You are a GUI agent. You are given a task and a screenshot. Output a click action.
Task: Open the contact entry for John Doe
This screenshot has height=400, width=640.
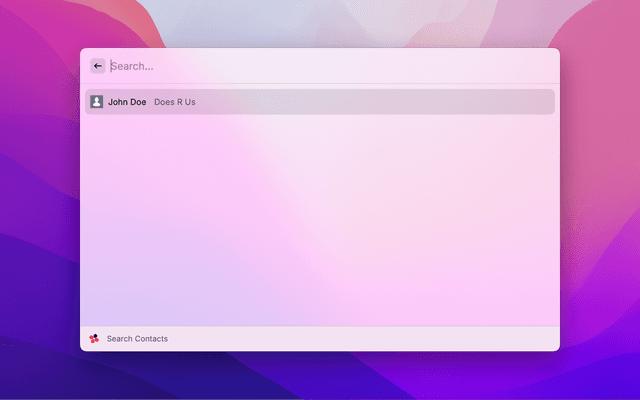320,102
